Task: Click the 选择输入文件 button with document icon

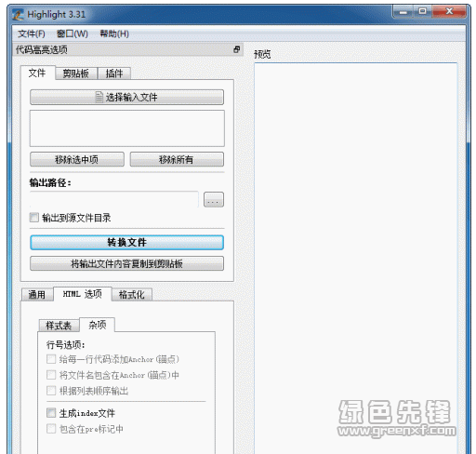Action: [126, 98]
